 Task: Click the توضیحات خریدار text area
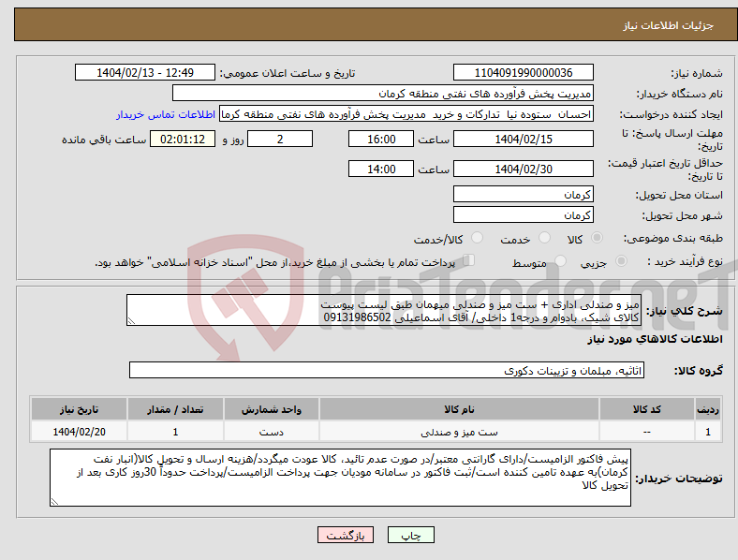(340, 478)
